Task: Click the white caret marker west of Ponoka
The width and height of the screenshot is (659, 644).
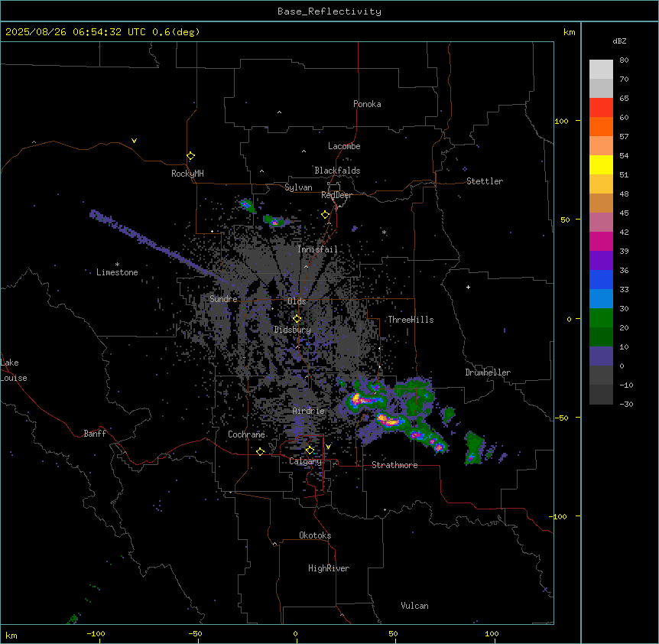Action: [x=280, y=112]
